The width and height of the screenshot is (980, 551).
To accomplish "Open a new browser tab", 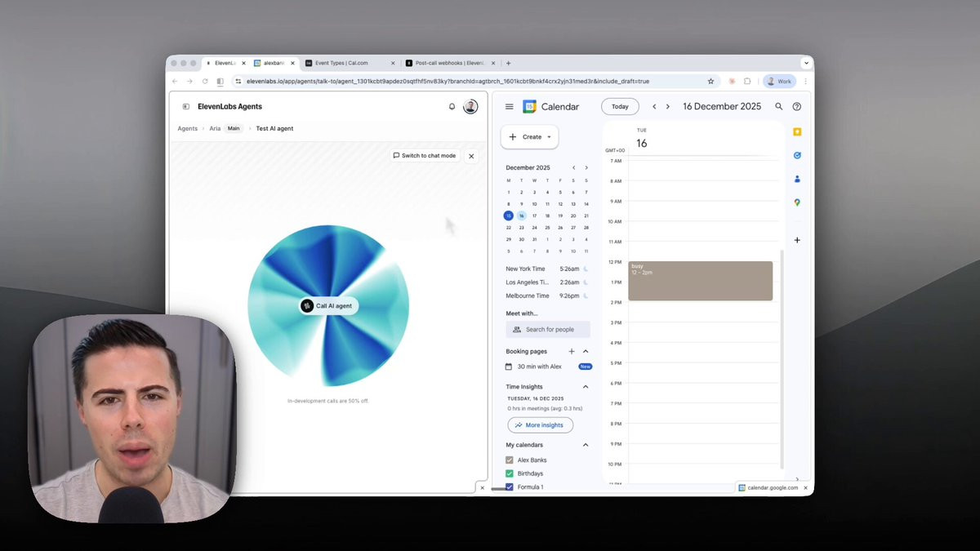I will click(508, 63).
